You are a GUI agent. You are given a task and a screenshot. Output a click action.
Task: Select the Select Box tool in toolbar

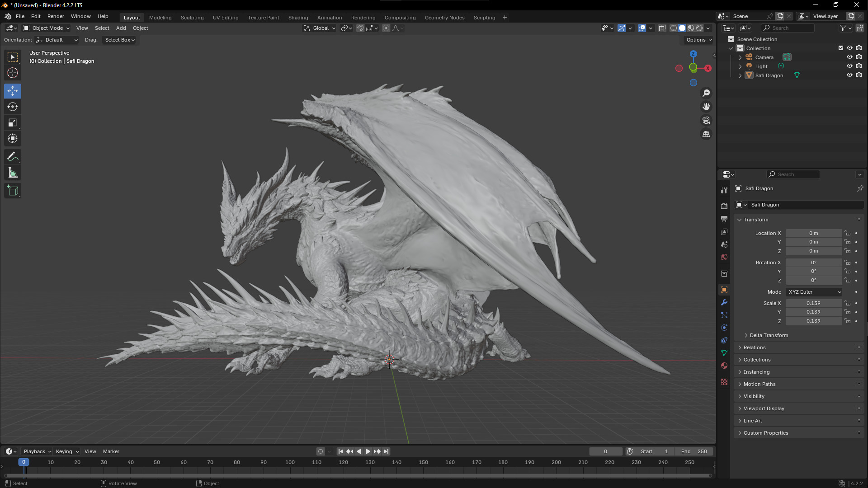(13, 57)
